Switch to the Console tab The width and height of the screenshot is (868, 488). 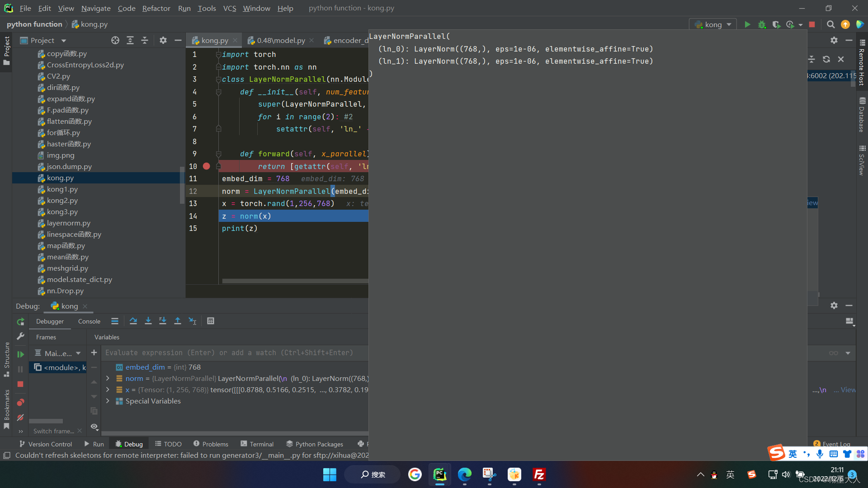click(x=89, y=321)
